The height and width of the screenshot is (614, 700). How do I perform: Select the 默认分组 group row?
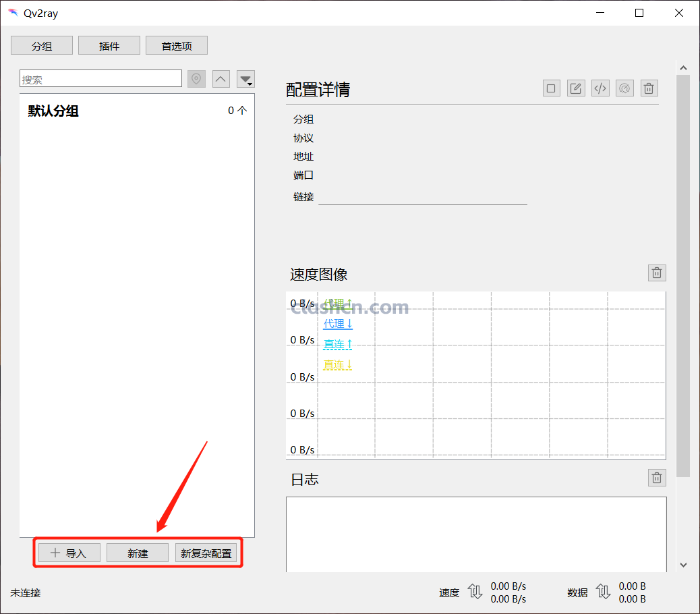(137, 111)
